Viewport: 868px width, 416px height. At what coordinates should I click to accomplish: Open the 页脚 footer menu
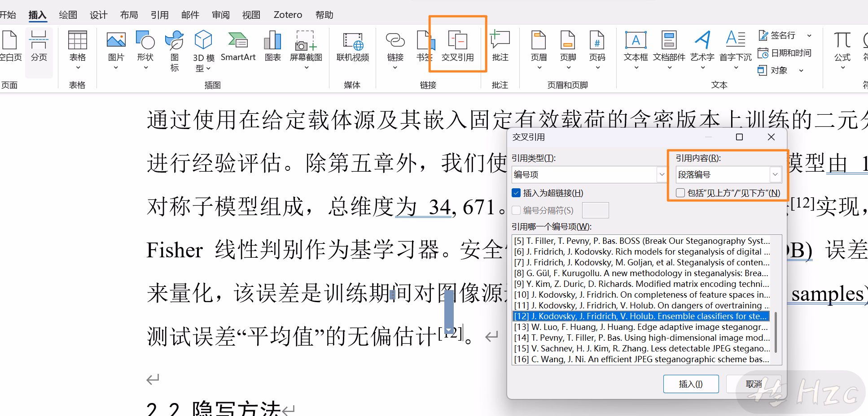[568, 50]
